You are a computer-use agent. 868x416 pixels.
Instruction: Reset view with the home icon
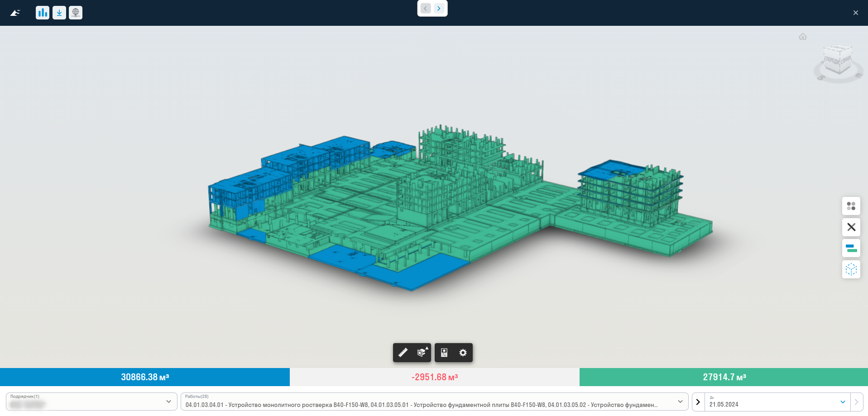click(x=803, y=37)
